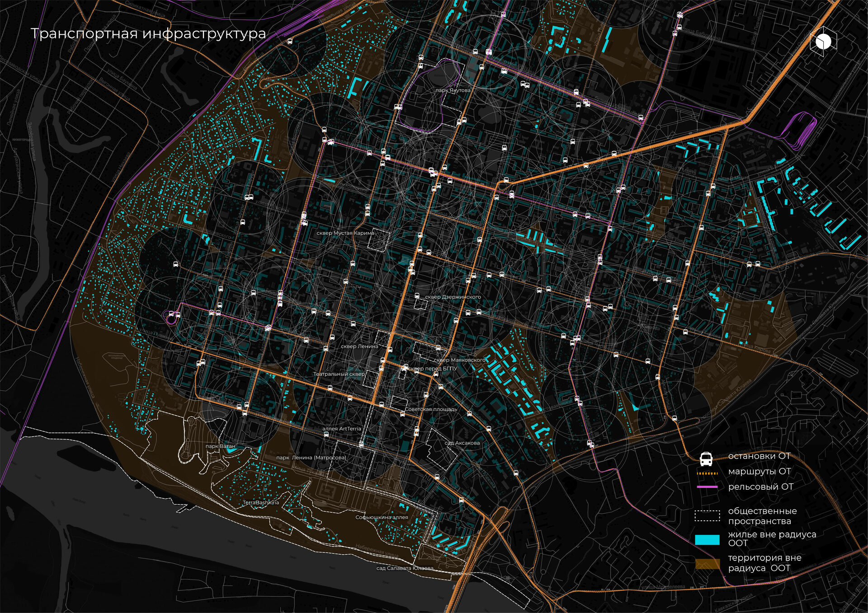This screenshot has height=613, width=868.
Task: Click the map label 'парк Якутова'
Action: tap(453, 90)
